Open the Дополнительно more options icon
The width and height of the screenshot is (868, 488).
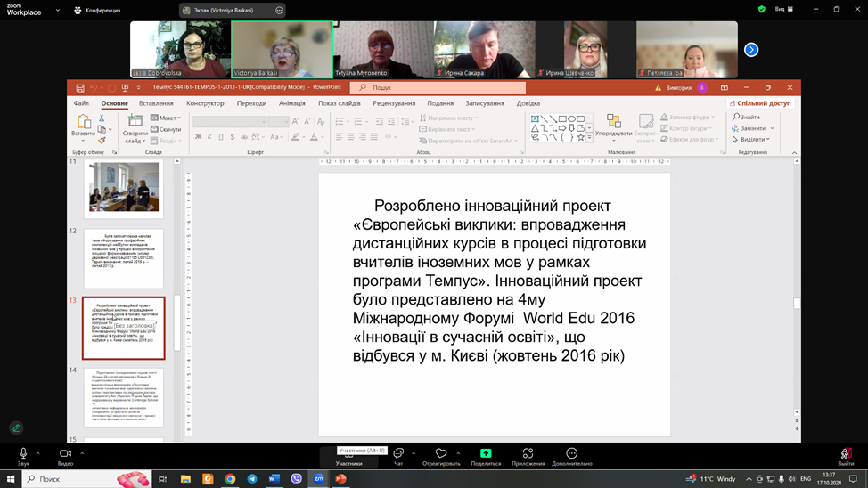pos(571,454)
